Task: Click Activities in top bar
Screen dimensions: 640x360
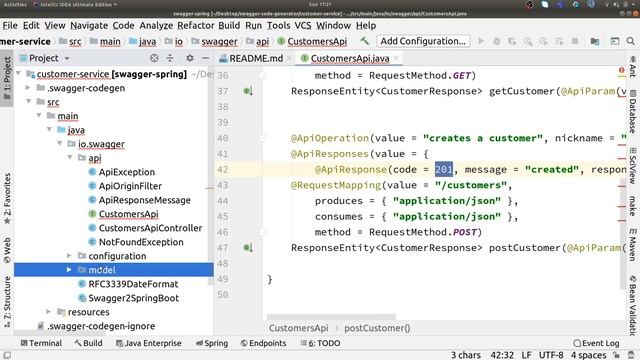Action: tap(15, 4)
